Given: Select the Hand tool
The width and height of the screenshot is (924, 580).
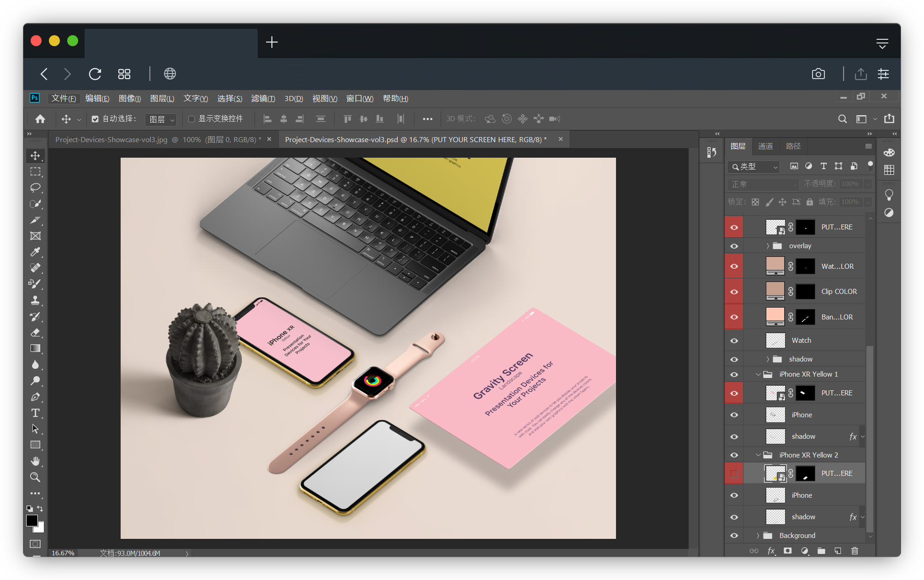Looking at the screenshot, I should click(x=35, y=461).
